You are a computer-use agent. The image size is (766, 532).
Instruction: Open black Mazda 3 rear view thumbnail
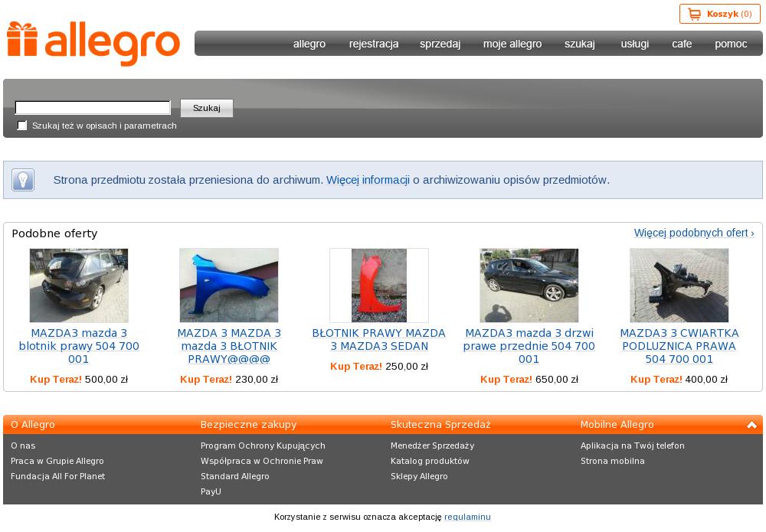(79, 285)
